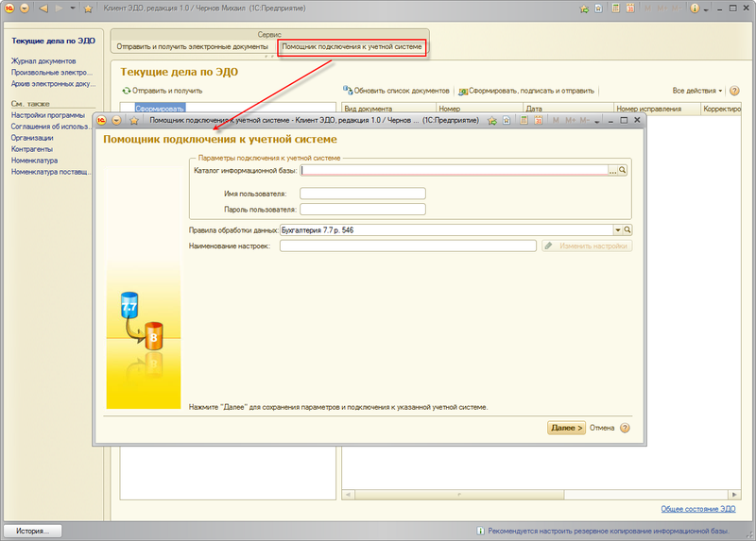The image size is (756, 541).
Task: Click the ellipsis browse button for catalog field
Action: (x=612, y=170)
